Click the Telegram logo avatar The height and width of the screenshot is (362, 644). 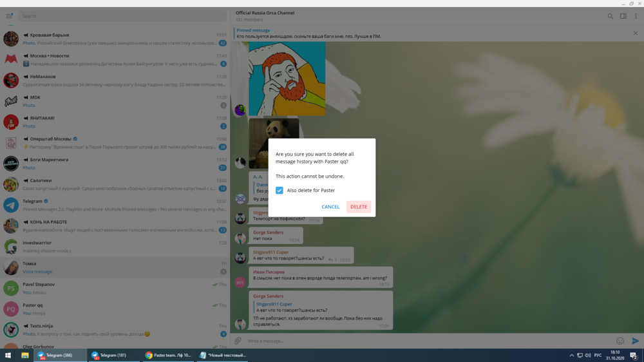point(11,205)
